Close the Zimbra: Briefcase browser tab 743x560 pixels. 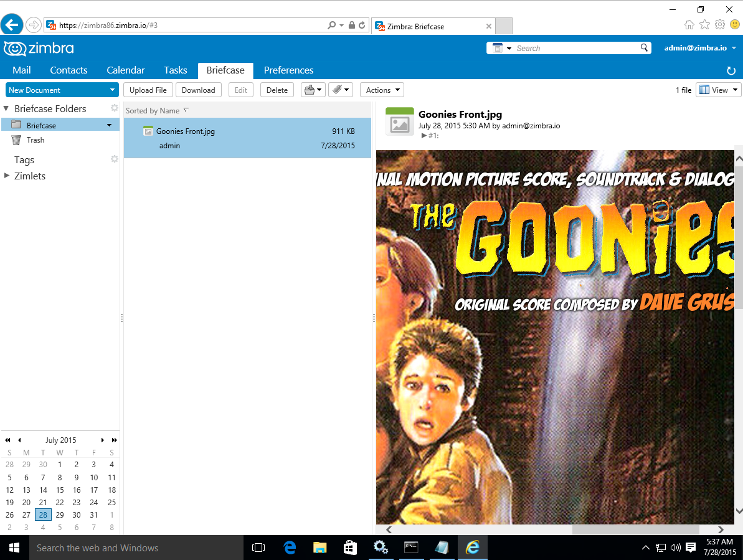pos(488,27)
